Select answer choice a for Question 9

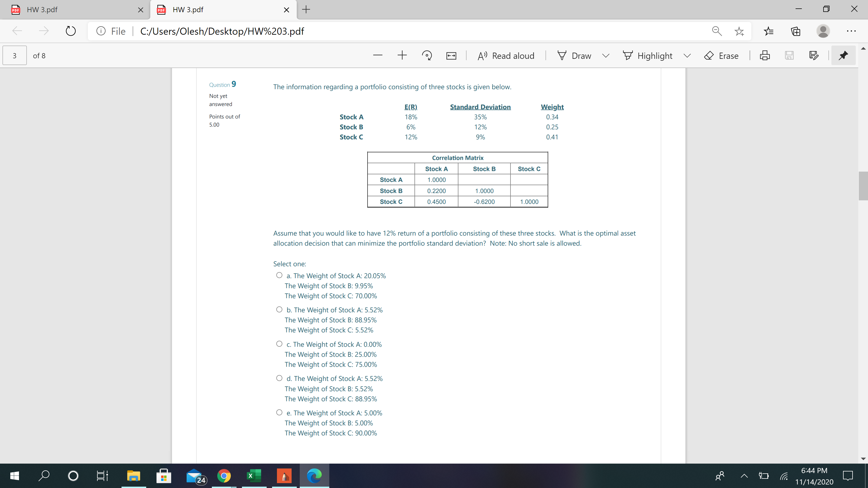click(279, 275)
